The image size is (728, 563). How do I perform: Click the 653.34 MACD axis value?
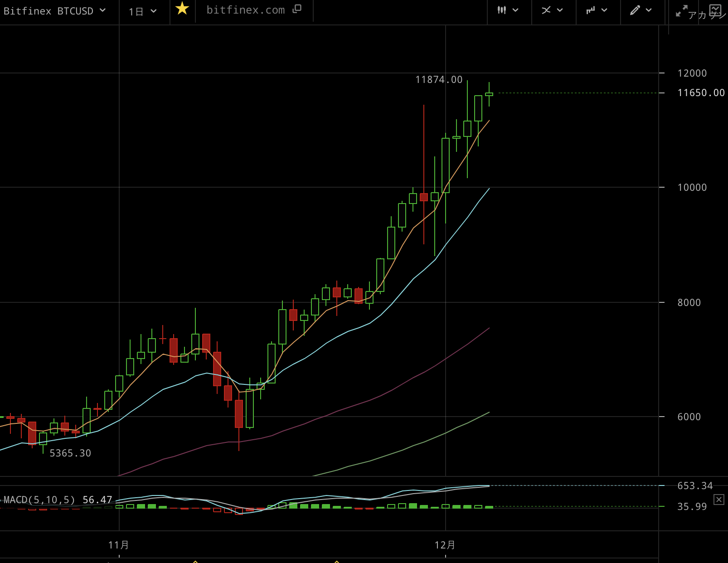695,486
